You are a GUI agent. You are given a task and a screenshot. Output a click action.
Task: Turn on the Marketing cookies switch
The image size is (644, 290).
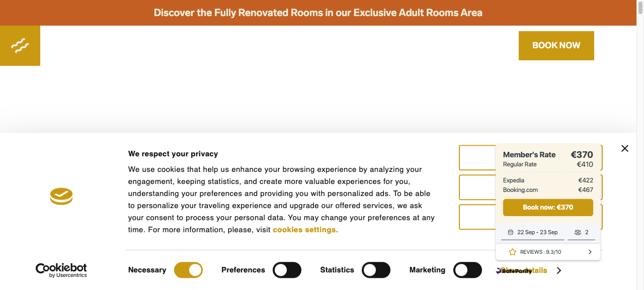click(x=467, y=270)
